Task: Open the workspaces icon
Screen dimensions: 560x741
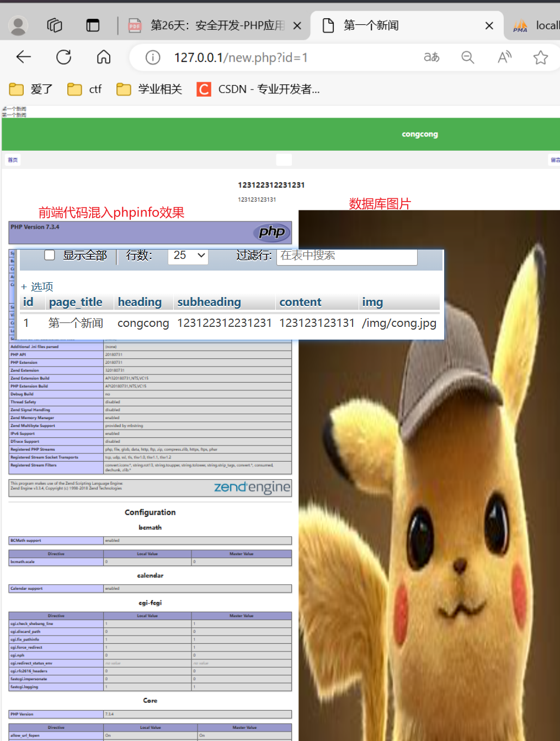Action: tap(55, 25)
